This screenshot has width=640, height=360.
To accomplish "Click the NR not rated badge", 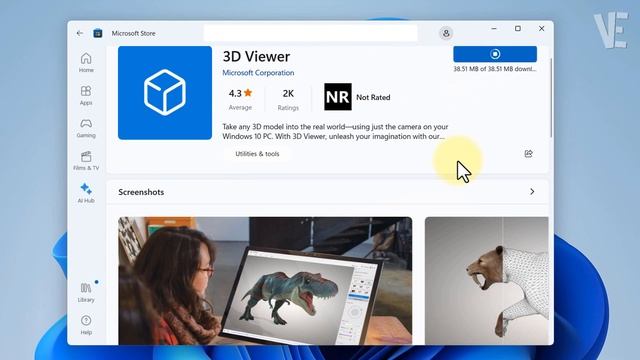I will click(x=338, y=97).
